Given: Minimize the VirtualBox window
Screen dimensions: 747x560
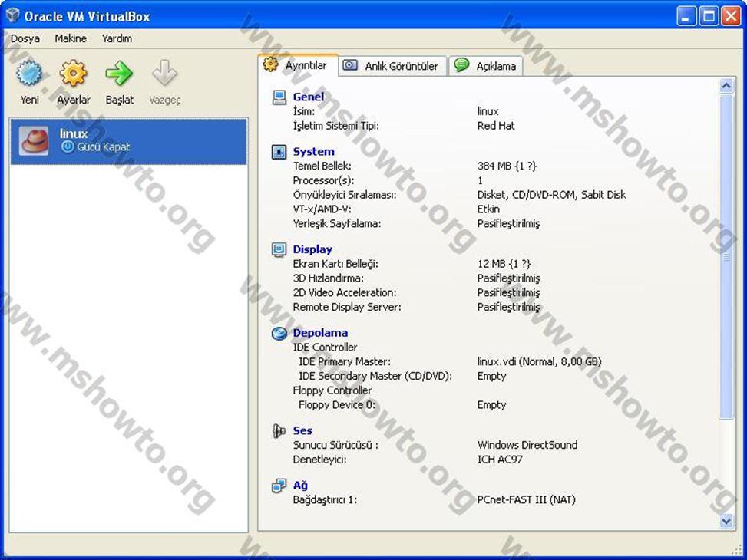Looking at the screenshot, I should (686, 17).
